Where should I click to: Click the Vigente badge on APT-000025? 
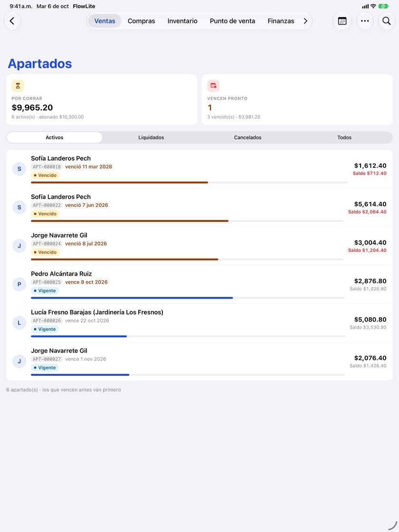(45, 291)
